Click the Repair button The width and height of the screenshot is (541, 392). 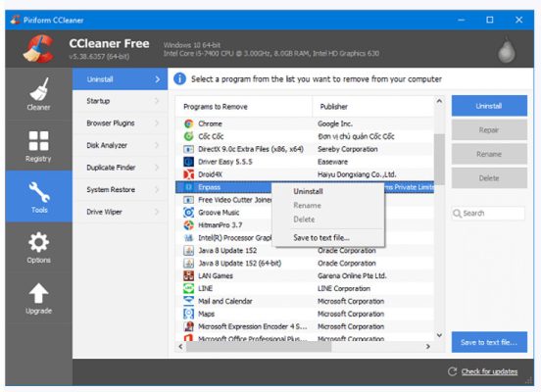(x=489, y=129)
